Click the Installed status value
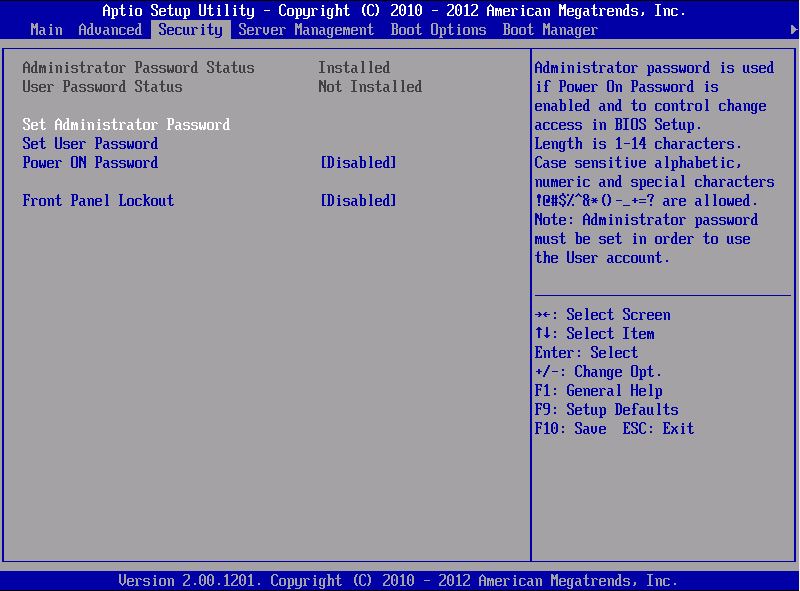The width and height of the screenshot is (800, 591). (x=354, y=68)
